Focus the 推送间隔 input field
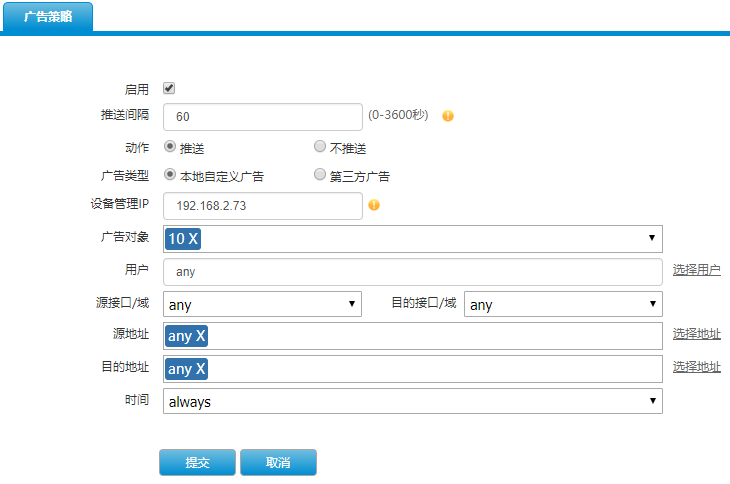Image resolution: width=730 pixels, height=484 pixels. (263, 117)
